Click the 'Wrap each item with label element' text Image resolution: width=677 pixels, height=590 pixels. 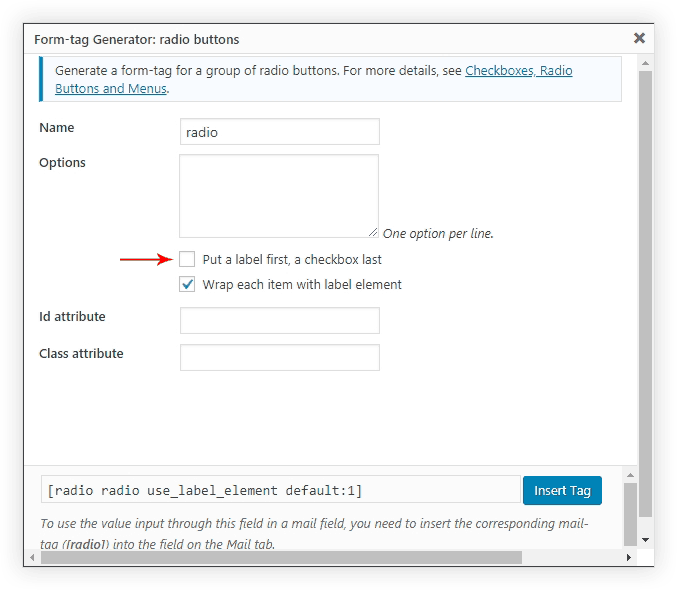click(x=302, y=285)
